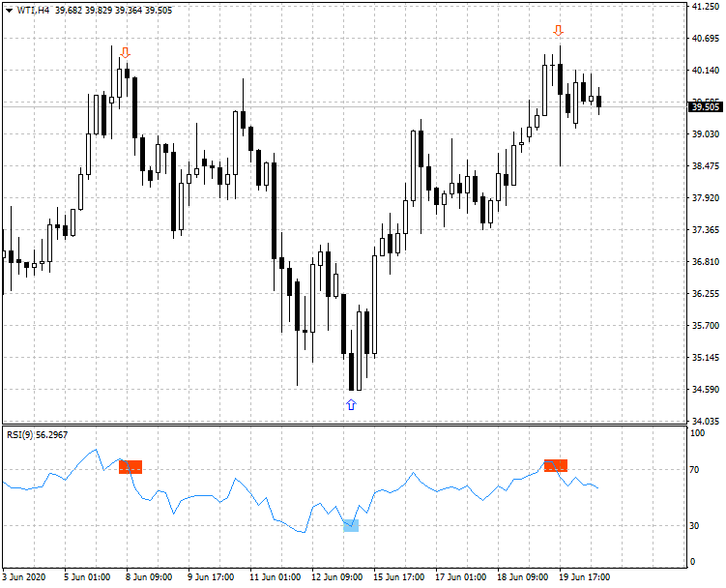726x588 pixels.
Task: Click the 12 Jun 09:00 time label
Action: click(x=337, y=577)
